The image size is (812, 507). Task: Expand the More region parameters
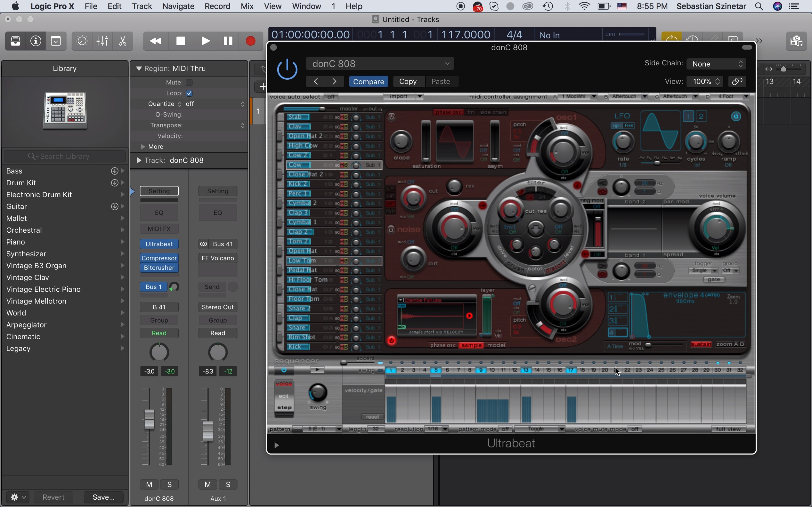click(143, 147)
